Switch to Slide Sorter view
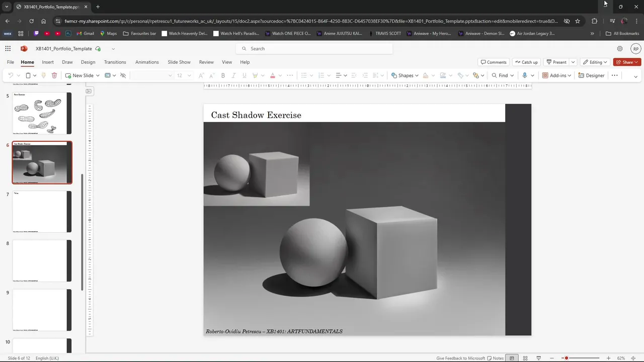The height and width of the screenshot is (362, 644). click(525, 358)
